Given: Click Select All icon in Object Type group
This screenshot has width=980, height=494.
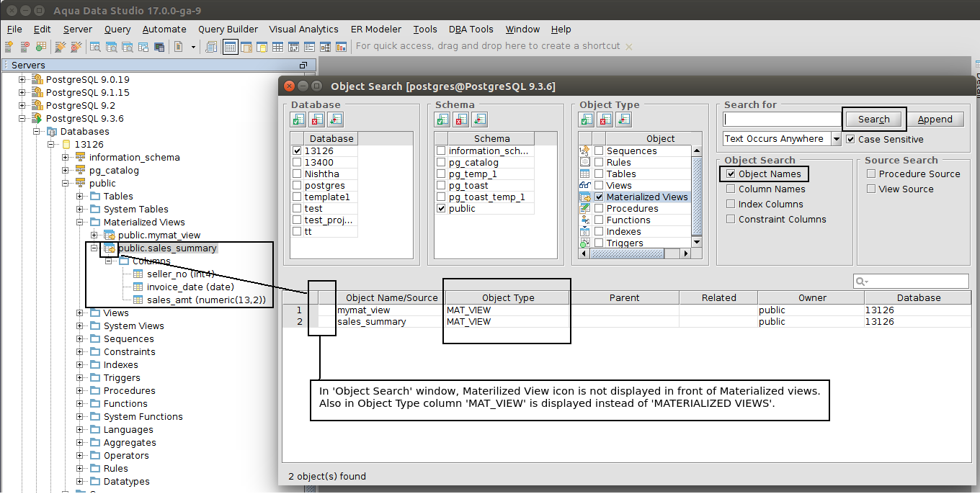Looking at the screenshot, I should (x=587, y=120).
